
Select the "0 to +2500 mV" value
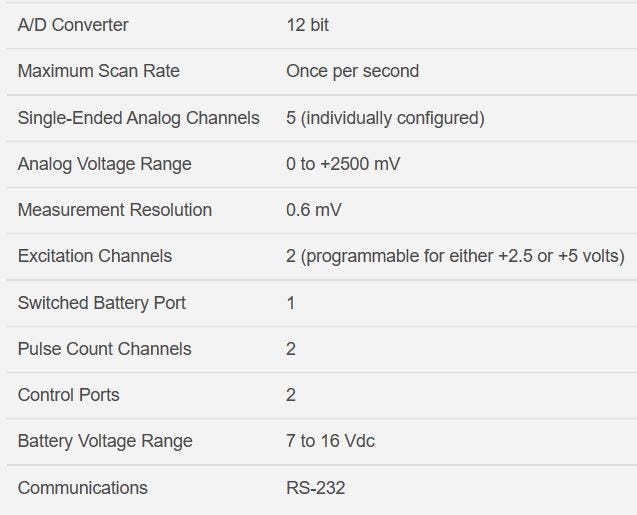click(x=343, y=164)
